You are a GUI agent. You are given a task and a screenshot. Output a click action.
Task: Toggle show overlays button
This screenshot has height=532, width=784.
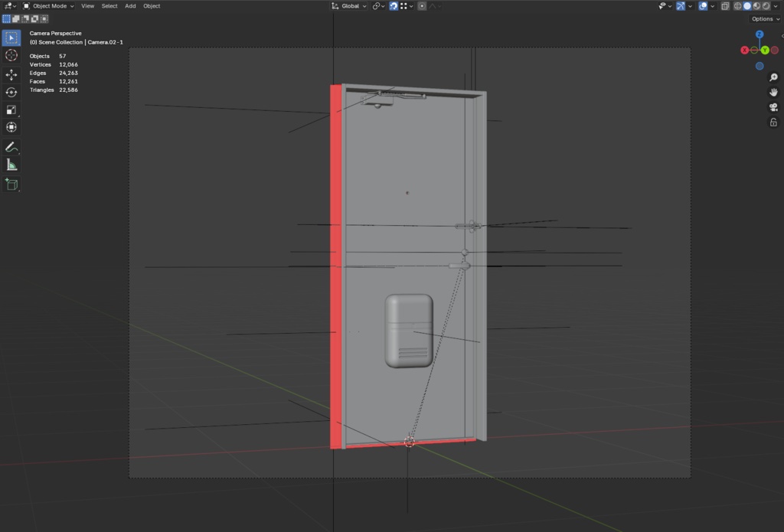pyautogui.click(x=703, y=6)
